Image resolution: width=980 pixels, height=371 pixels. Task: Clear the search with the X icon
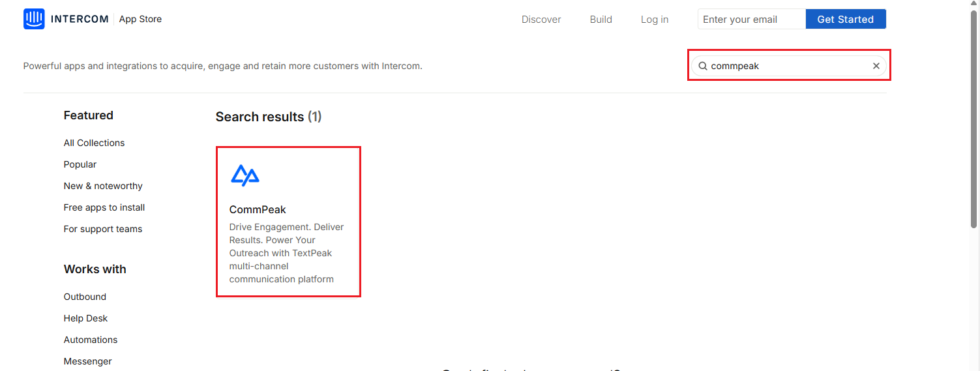876,66
